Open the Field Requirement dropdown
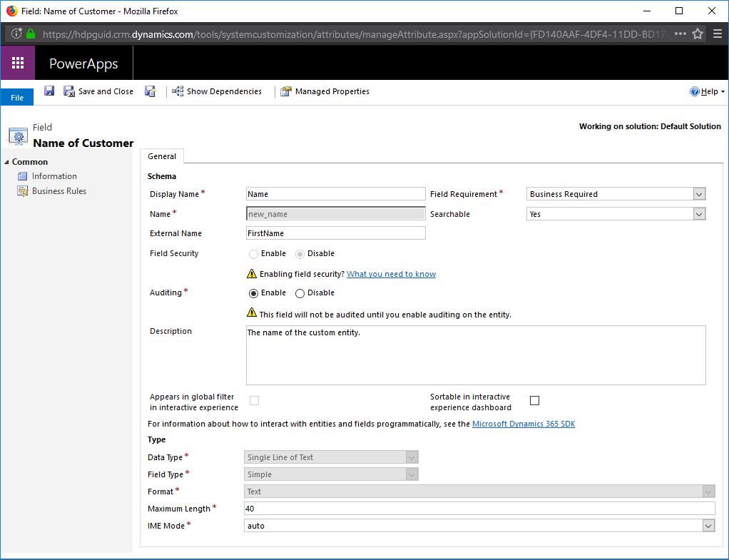 698,193
